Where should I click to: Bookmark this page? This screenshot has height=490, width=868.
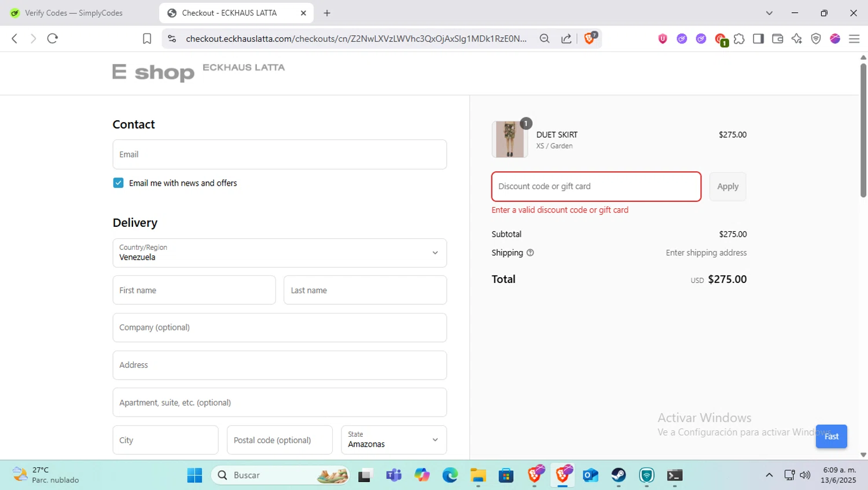147,39
